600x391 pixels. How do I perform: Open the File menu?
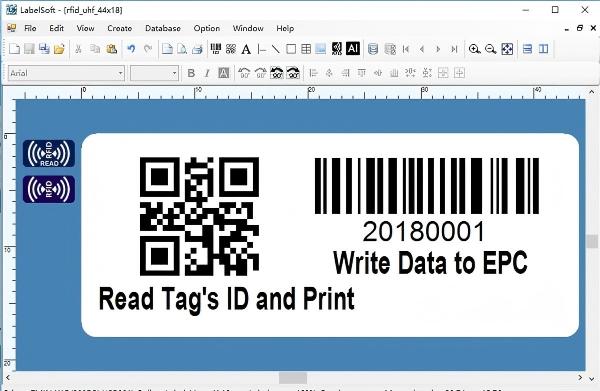[x=30, y=28]
